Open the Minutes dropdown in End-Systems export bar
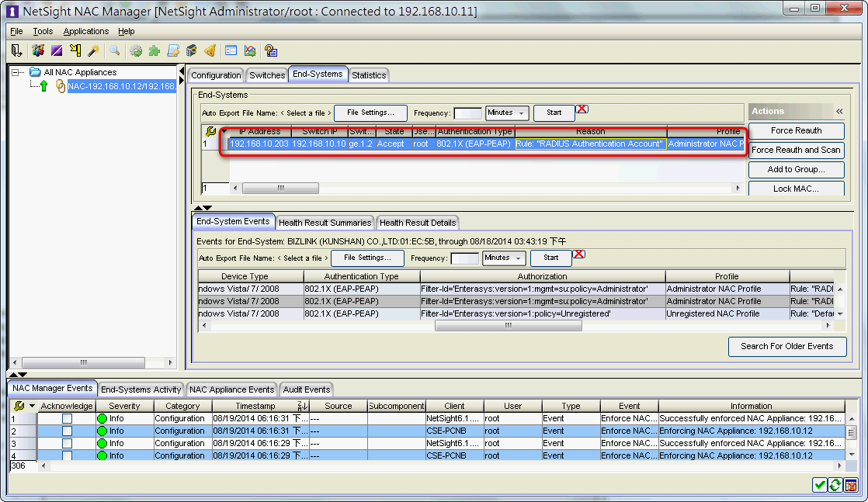The image size is (868, 502). [x=507, y=113]
